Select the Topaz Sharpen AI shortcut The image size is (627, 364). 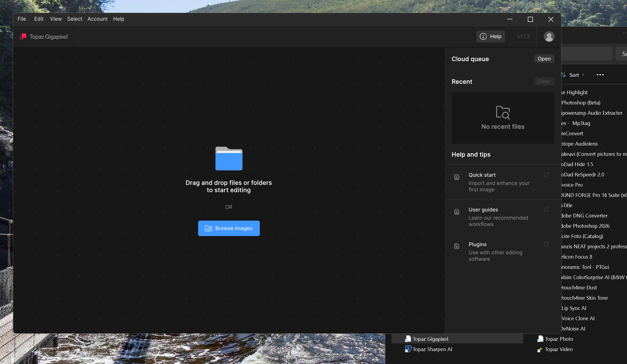[x=432, y=349]
